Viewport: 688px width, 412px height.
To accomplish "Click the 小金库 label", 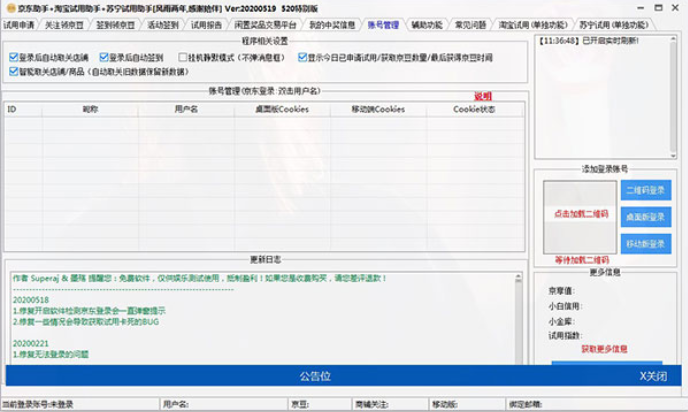I will pos(561,322).
